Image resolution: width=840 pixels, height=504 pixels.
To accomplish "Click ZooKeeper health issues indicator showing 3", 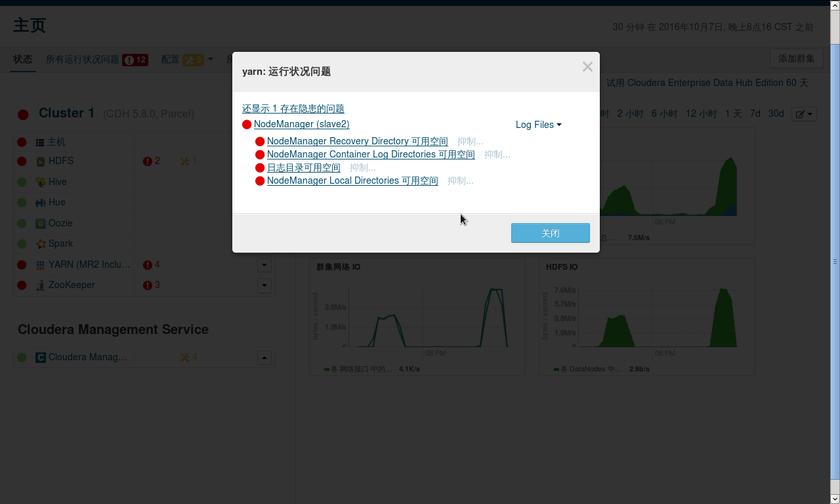I will click(x=152, y=285).
